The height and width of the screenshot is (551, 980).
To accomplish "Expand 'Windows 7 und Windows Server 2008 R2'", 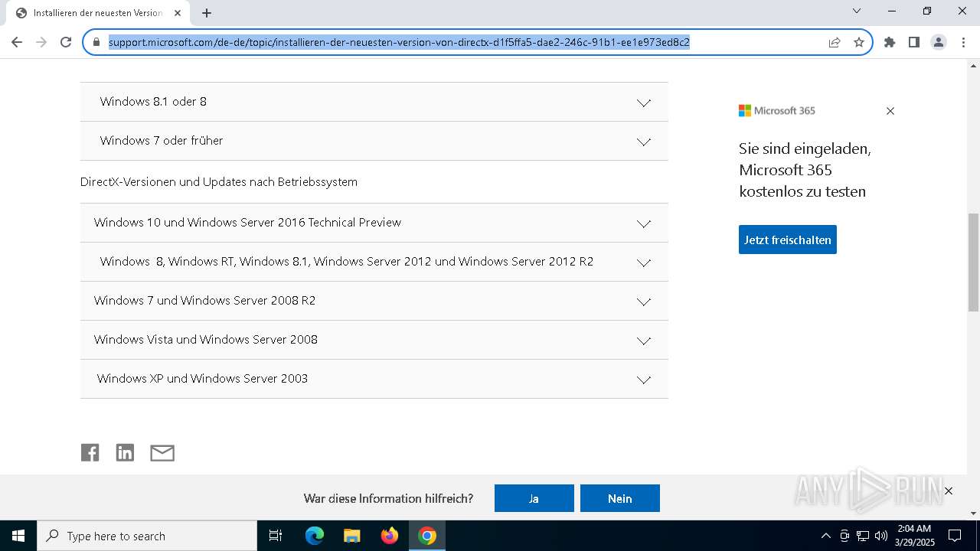I will point(374,301).
